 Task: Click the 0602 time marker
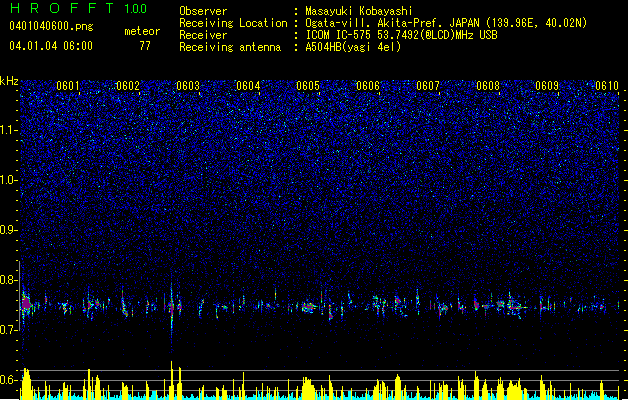(128, 86)
